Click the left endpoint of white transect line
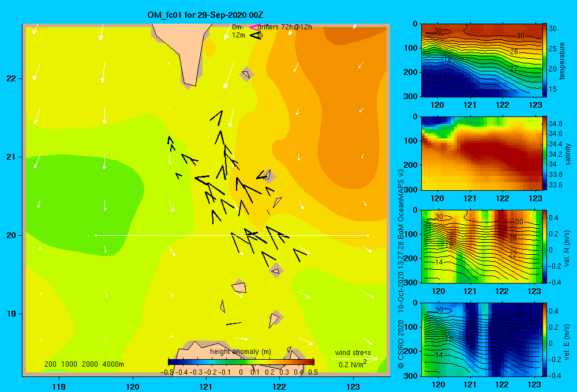Image resolution: width=577 pixels, height=392 pixels. [96, 235]
